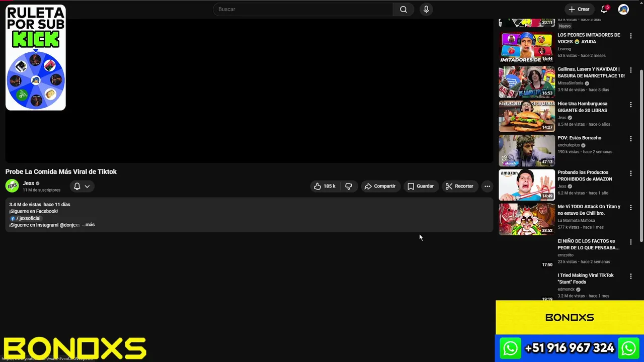Click the Recortar clip button
The width and height of the screenshot is (644, 362).
pyautogui.click(x=459, y=186)
